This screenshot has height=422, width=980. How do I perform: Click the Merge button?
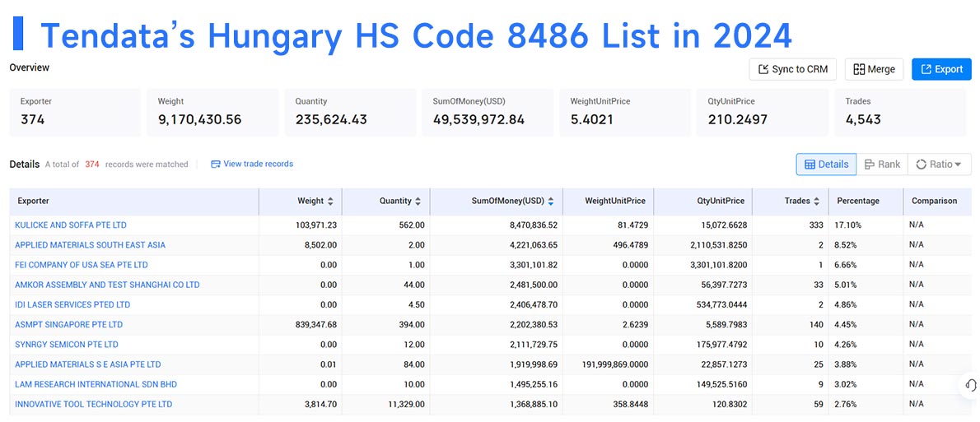874,69
